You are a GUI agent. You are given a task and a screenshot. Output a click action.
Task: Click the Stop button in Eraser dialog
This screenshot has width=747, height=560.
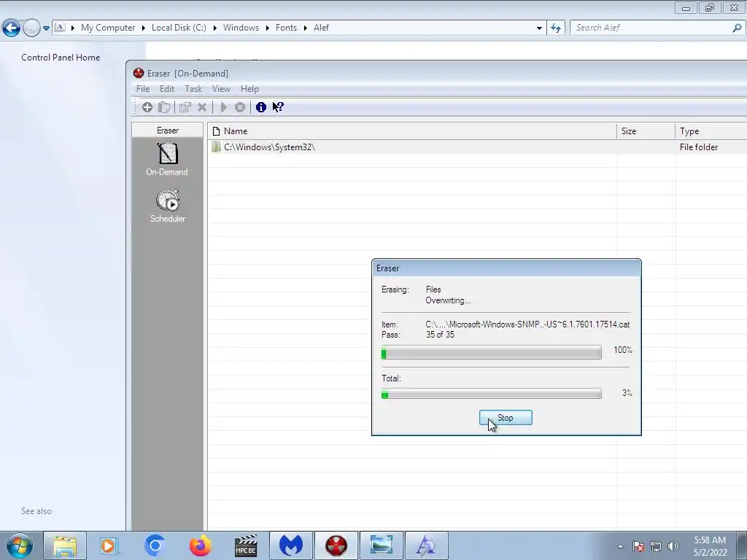tap(506, 418)
